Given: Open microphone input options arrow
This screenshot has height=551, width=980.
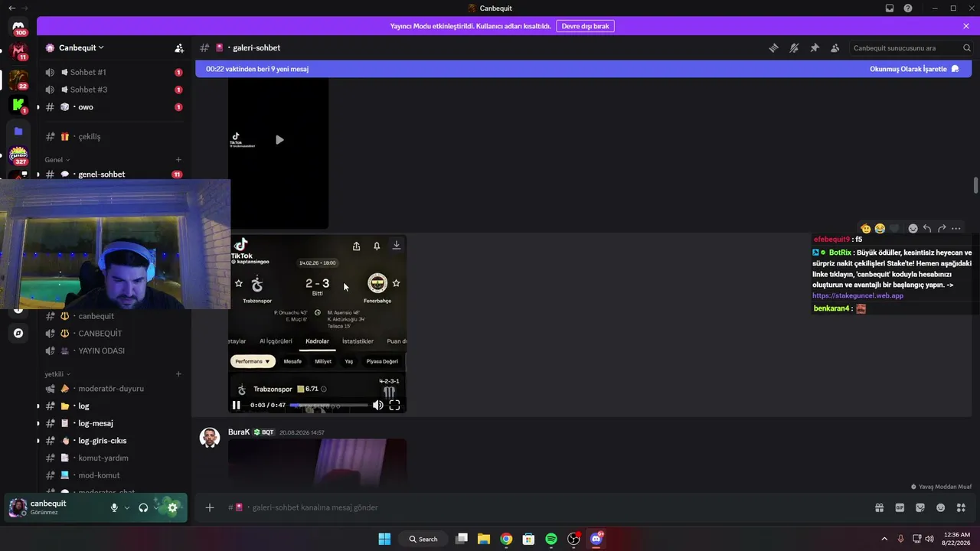Looking at the screenshot, I should 127,507.
